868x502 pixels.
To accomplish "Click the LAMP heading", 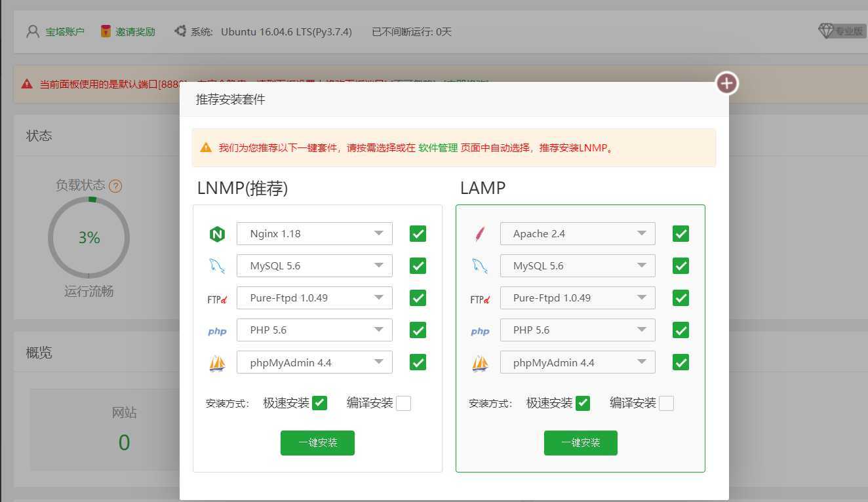I will pyautogui.click(x=483, y=189).
